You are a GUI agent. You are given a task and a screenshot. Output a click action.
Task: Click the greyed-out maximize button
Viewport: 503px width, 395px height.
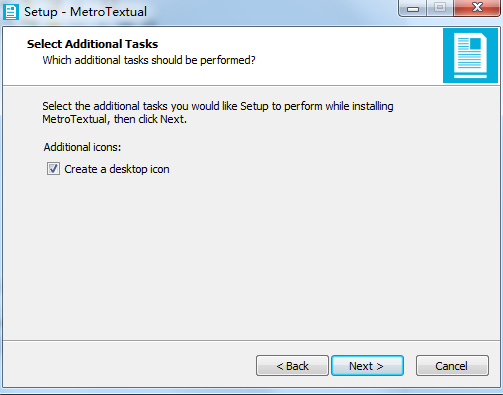tap(440, 8)
